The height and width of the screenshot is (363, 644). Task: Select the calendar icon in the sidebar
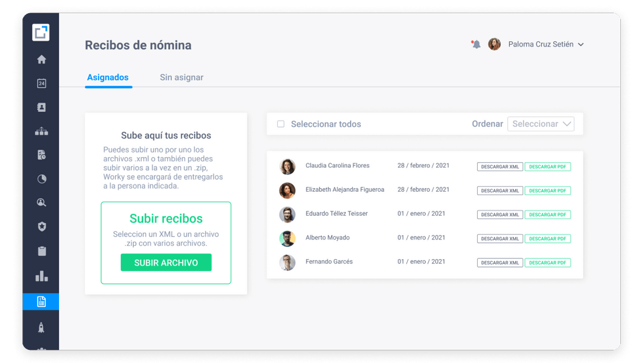(x=41, y=83)
